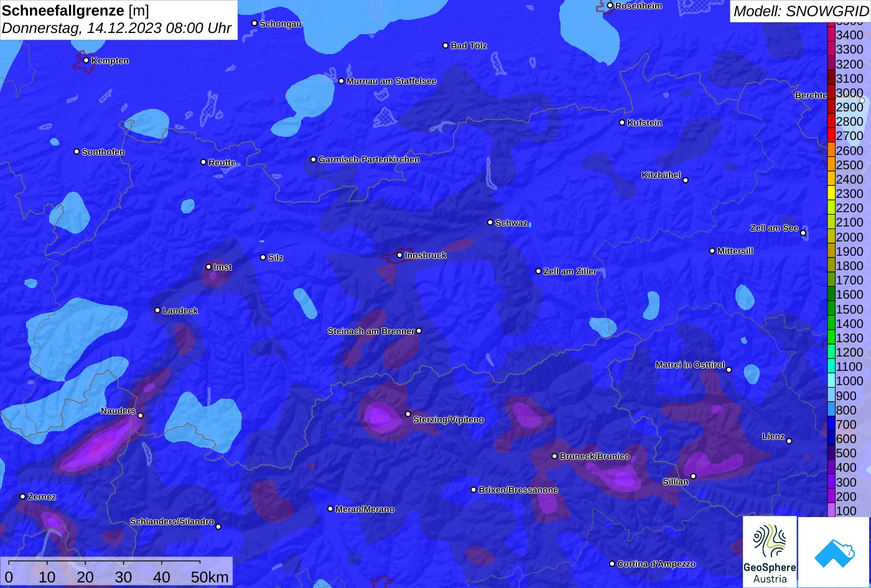Click the Modell: SNOWGRID label
Screen dimensions: 871x588
coord(801,11)
